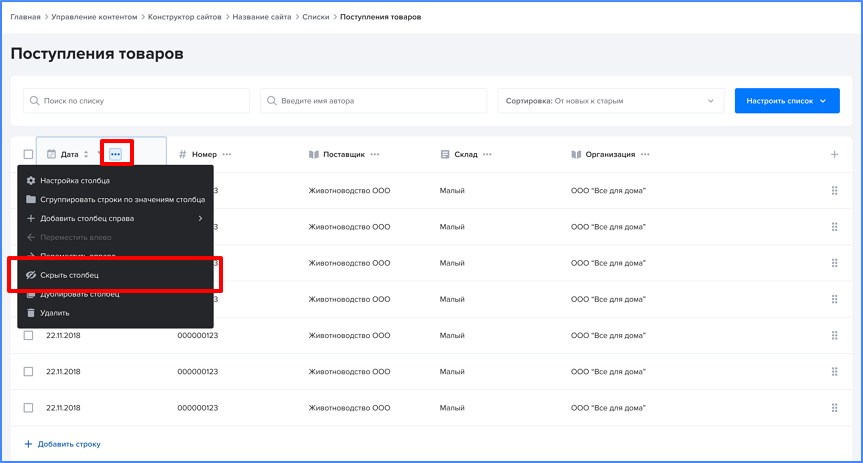Click 000000123 in the last row
The height and width of the screenshot is (463, 863).
198,408
